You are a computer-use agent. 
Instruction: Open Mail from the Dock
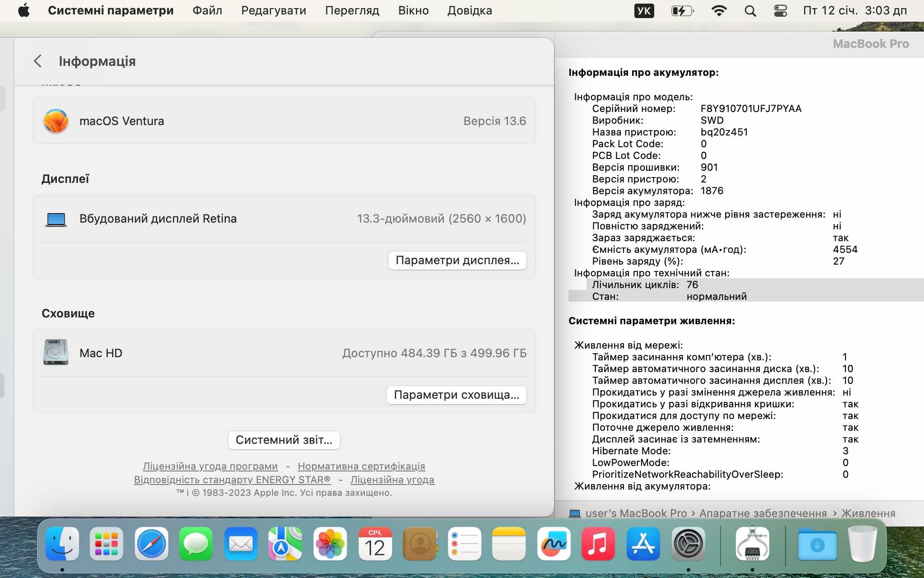click(x=240, y=544)
